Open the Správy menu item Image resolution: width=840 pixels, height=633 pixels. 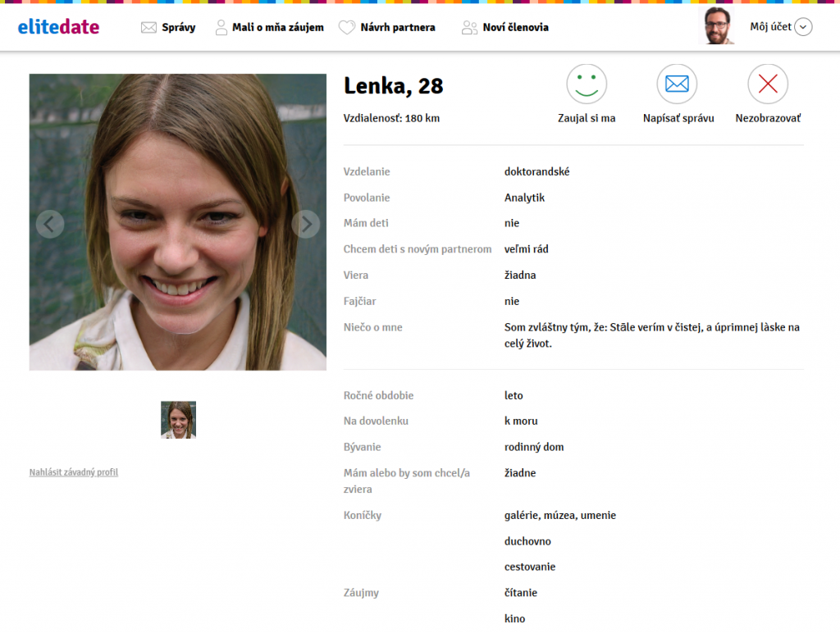pos(178,27)
